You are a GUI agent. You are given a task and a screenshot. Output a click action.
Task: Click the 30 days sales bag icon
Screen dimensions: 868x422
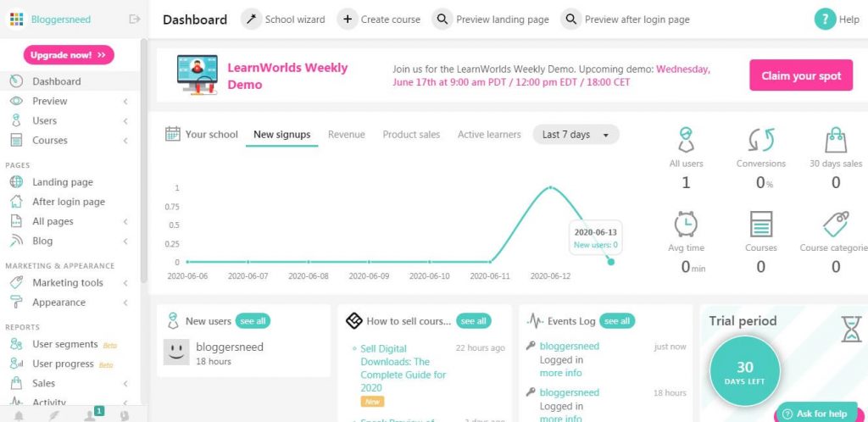pyautogui.click(x=836, y=140)
